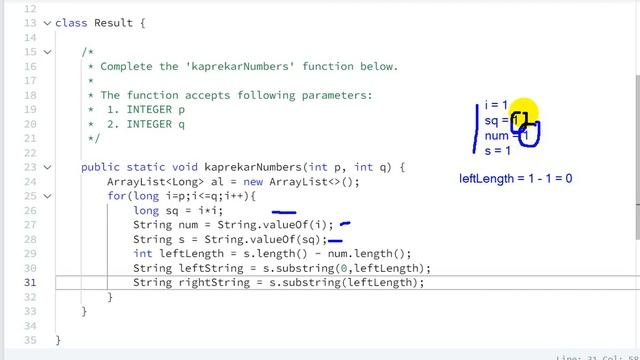This screenshot has width=640, height=360.
Task: Click line number 23 in the gutter
Action: click(x=30, y=167)
